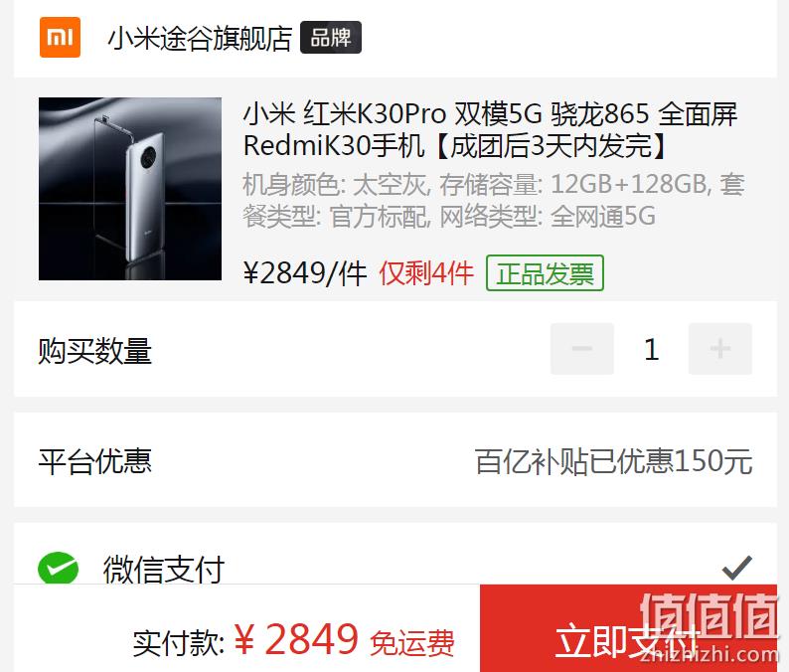Open the 平台优惠 discount row
The image size is (789, 672).
[x=395, y=460]
